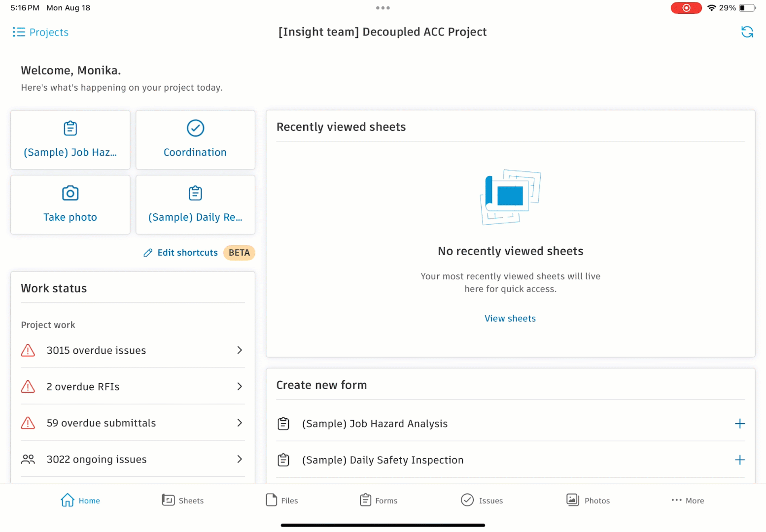Expand the 59 overdue submittals row
766x532 pixels.
pos(133,423)
